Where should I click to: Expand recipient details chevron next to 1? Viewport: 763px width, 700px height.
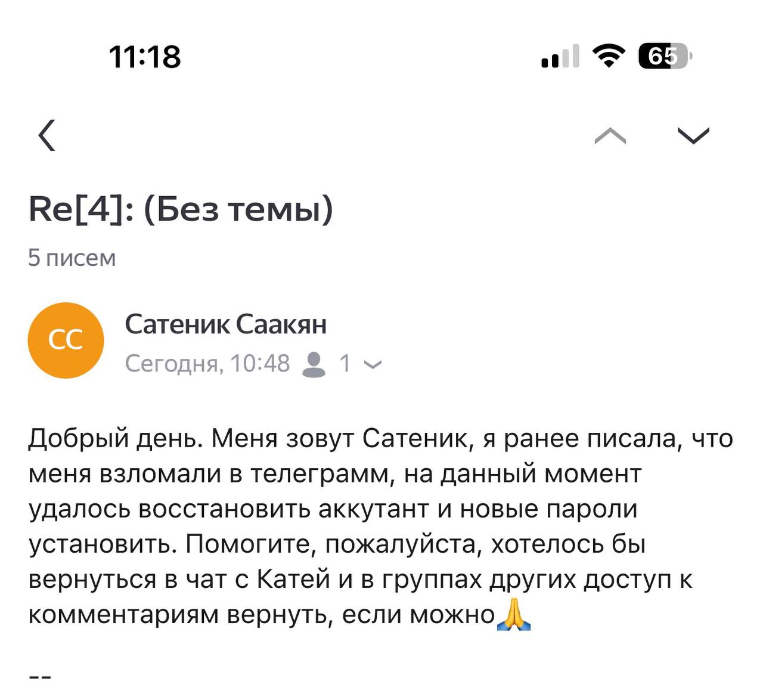373,365
